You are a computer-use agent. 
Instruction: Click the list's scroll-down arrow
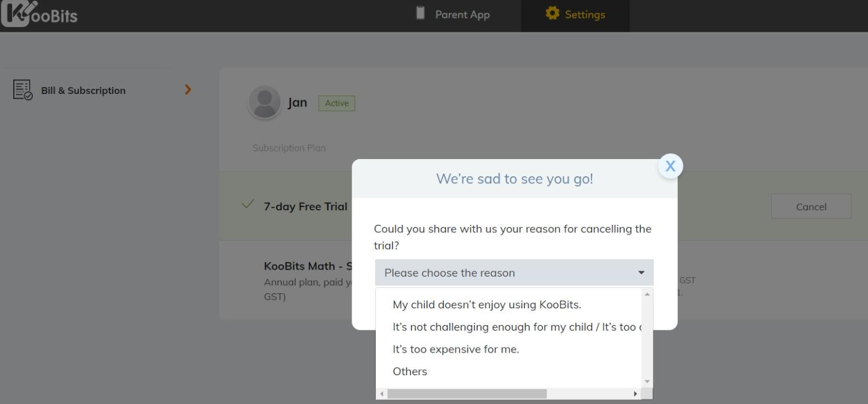pyautogui.click(x=647, y=382)
